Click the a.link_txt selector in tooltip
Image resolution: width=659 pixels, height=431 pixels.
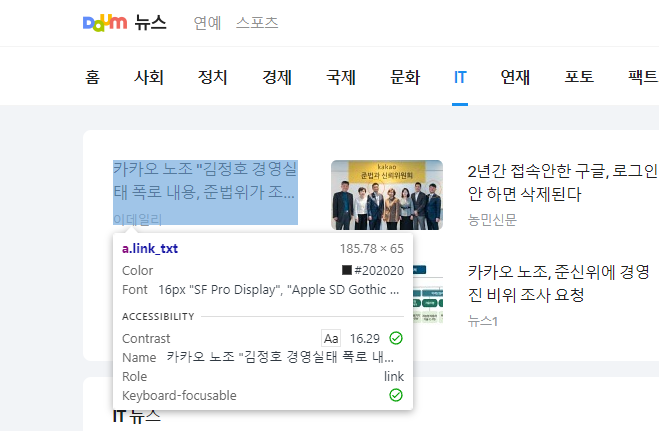coord(150,249)
